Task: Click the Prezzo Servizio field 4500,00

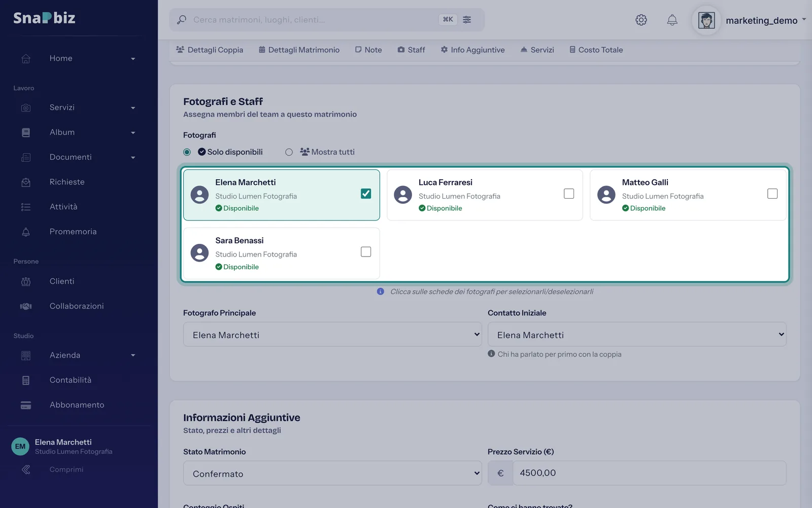Action: point(650,473)
